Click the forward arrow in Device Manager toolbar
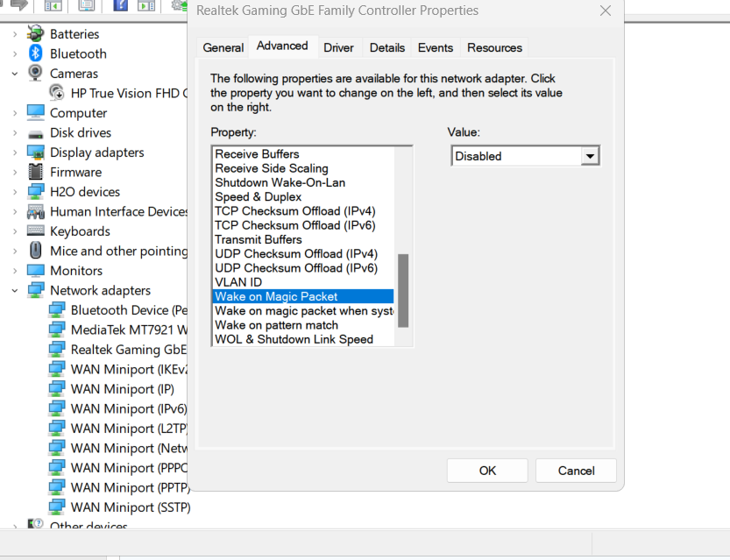730x560 pixels. point(19,5)
